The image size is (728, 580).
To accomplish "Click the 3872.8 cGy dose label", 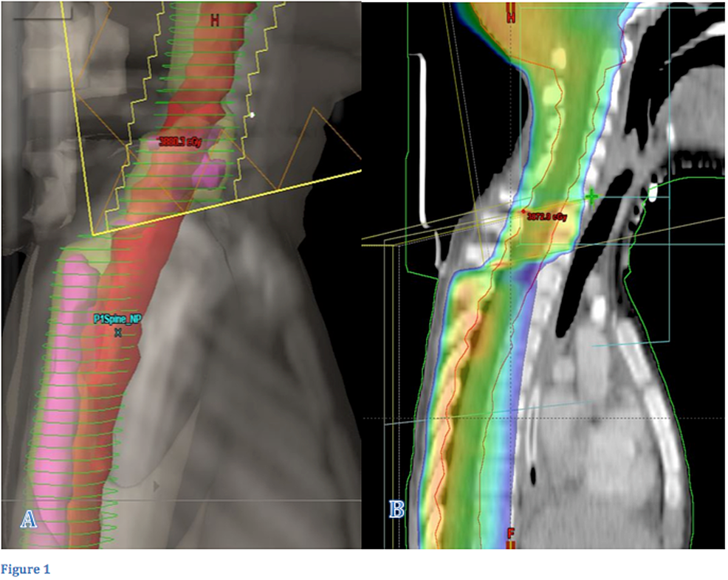I will 547,217.
